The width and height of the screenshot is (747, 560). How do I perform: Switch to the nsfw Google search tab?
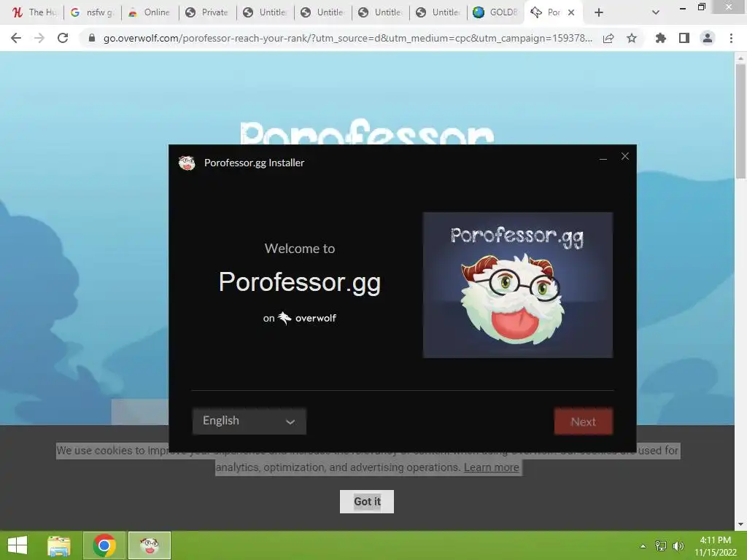pos(92,12)
